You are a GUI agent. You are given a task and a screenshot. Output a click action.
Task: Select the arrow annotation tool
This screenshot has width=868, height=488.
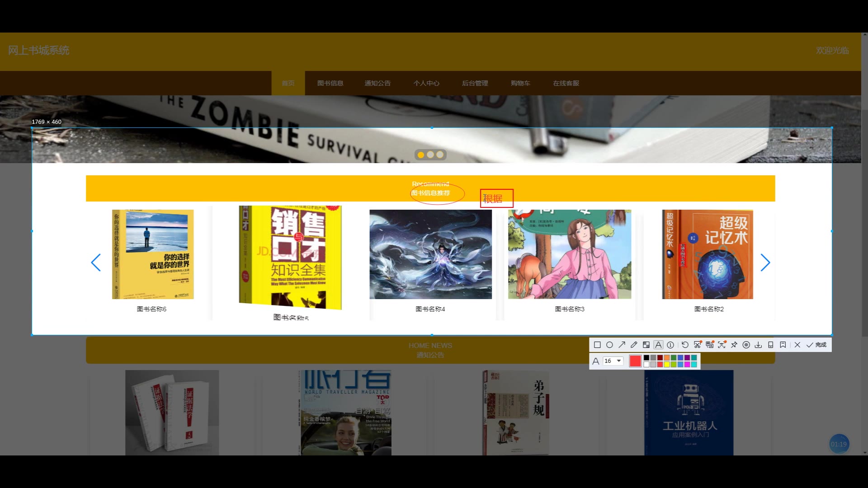tap(622, 345)
